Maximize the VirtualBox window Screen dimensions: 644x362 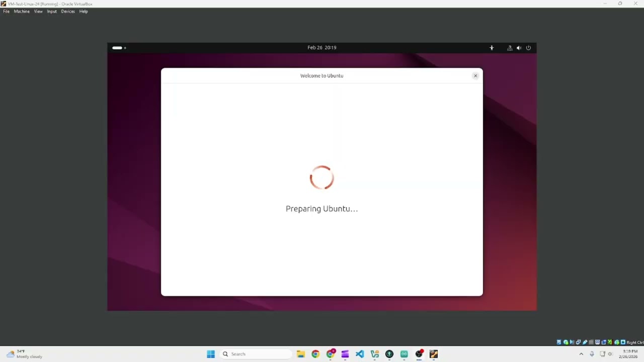click(x=620, y=4)
